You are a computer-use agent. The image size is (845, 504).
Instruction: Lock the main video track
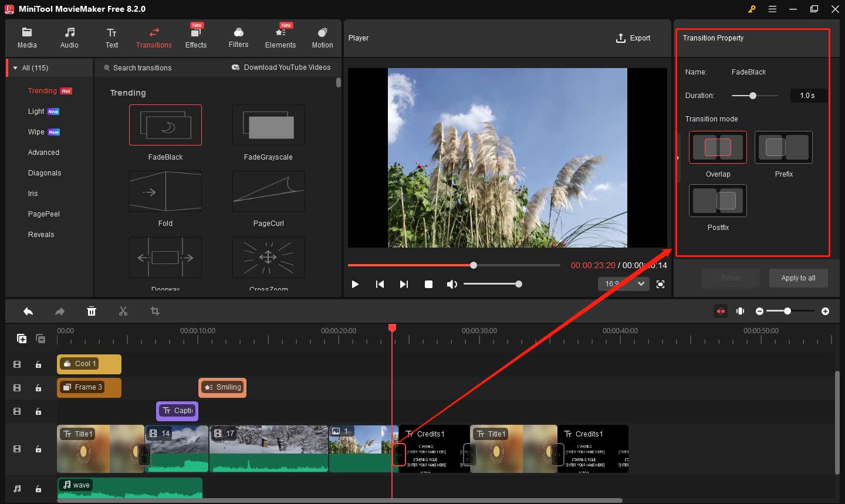tap(38, 449)
